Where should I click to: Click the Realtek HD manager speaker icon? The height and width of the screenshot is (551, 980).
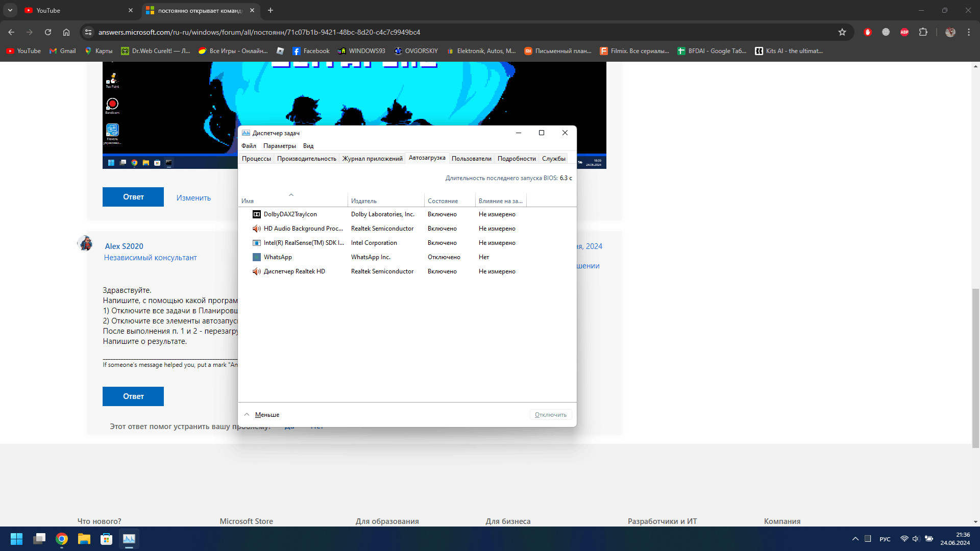(257, 271)
